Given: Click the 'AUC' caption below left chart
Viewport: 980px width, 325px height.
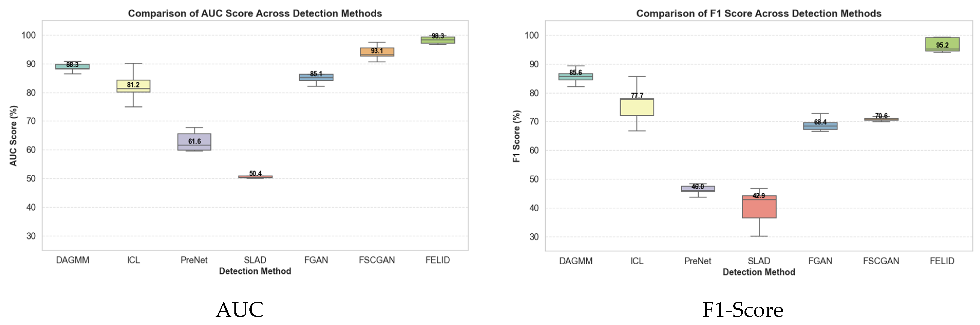Looking at the screenshot, I should [240, 310].
